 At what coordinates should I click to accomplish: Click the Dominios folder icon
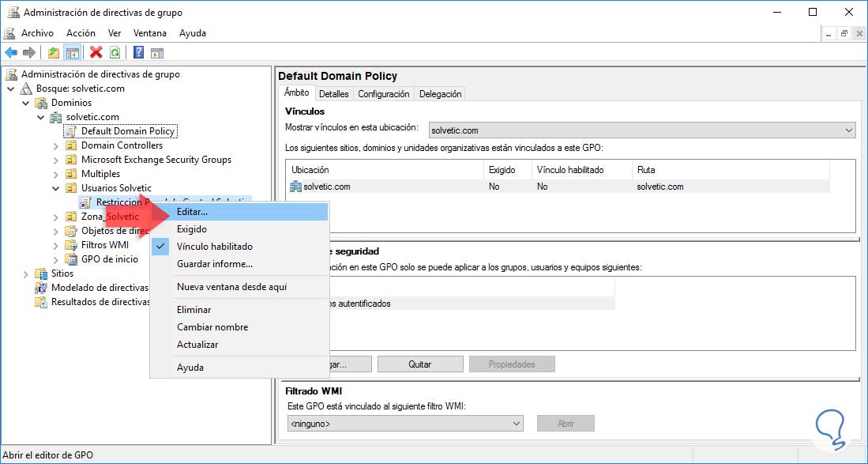tap(41, 103)
